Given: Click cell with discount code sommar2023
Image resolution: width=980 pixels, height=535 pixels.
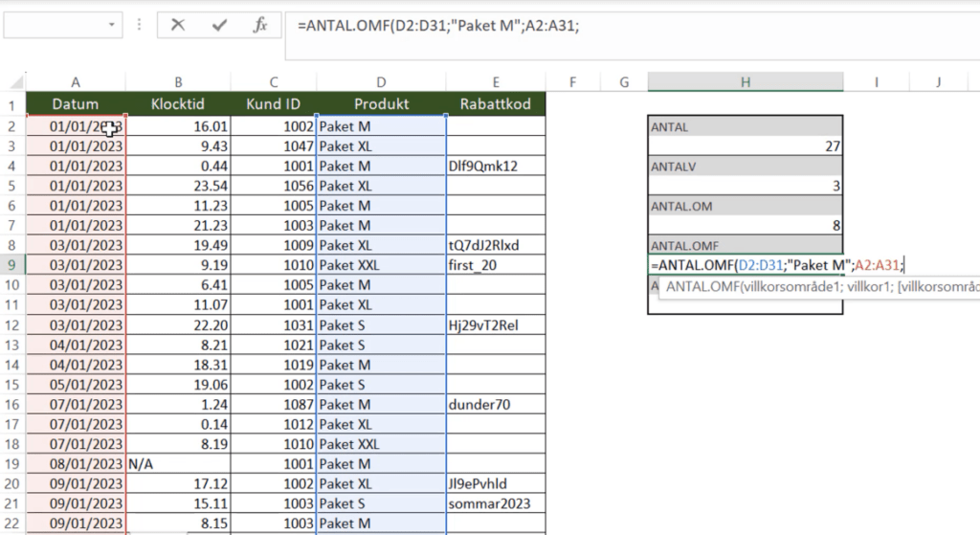Looking at the screenshot, I should tap(495, 503).
